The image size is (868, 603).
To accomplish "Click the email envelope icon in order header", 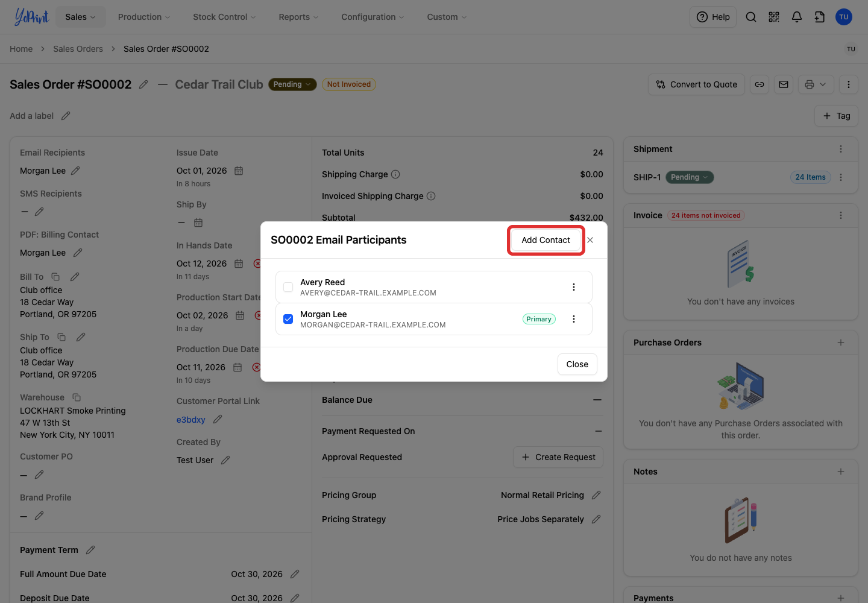I will coord(784,84).
